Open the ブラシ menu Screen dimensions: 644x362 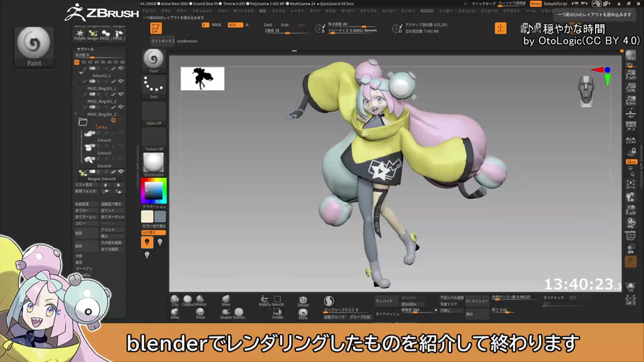click(x=166, y=11)
